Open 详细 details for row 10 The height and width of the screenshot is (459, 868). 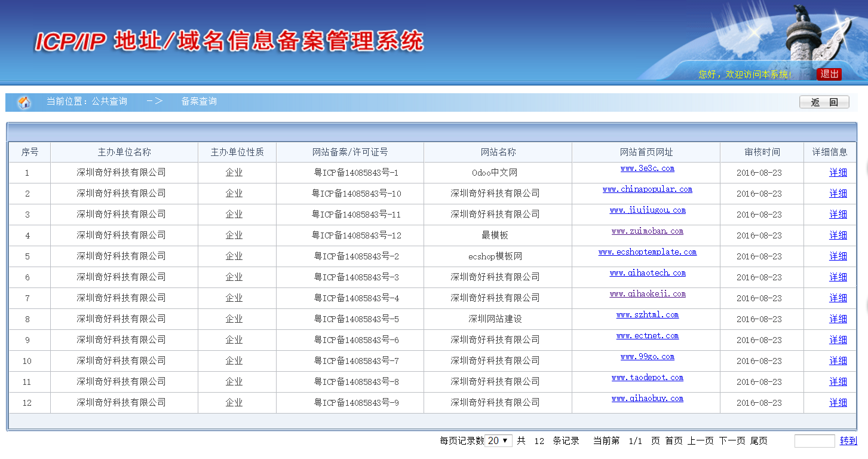pos(838,361)
